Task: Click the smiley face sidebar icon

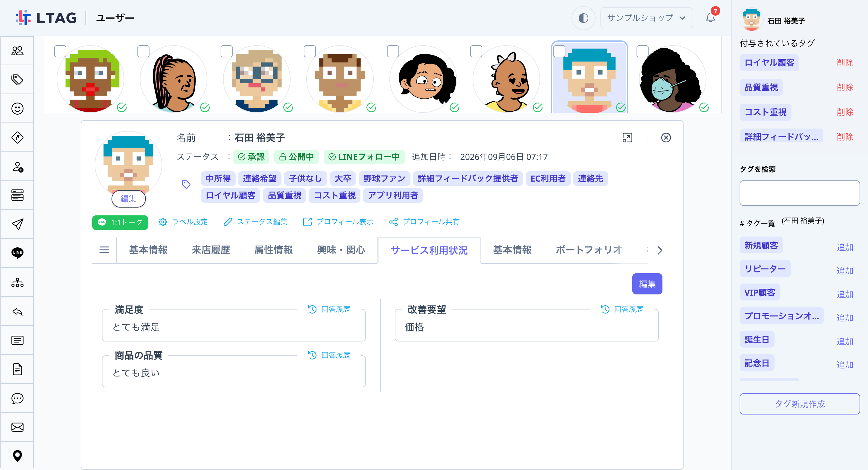Action: [x=17, y=109]
